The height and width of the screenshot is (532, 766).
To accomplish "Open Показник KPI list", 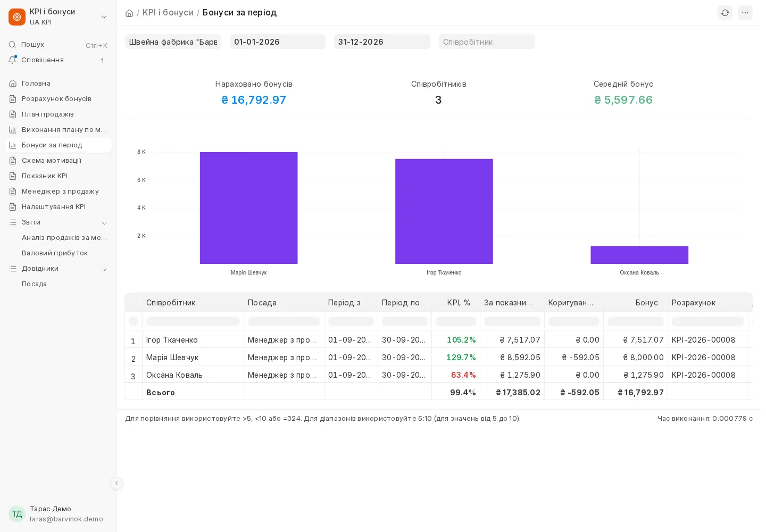I will click(x=58, y=176).
